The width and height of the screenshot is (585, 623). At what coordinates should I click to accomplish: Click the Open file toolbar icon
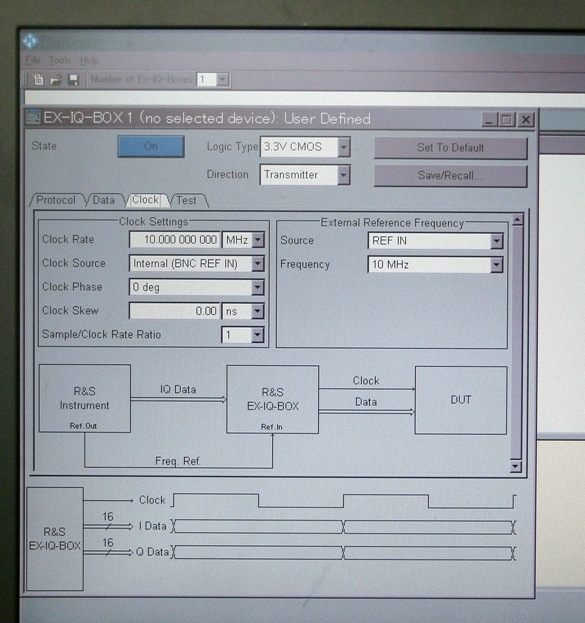click(x=56, y=80)
